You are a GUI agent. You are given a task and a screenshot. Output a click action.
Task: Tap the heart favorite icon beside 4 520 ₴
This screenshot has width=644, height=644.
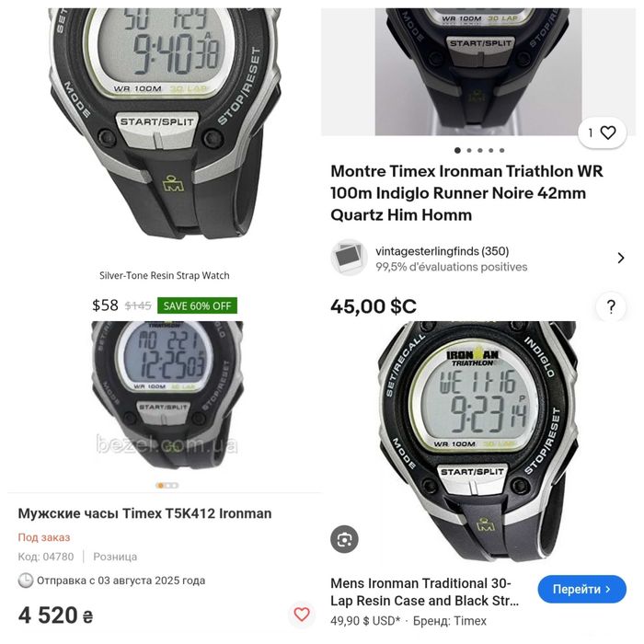(x=302, y=614)
